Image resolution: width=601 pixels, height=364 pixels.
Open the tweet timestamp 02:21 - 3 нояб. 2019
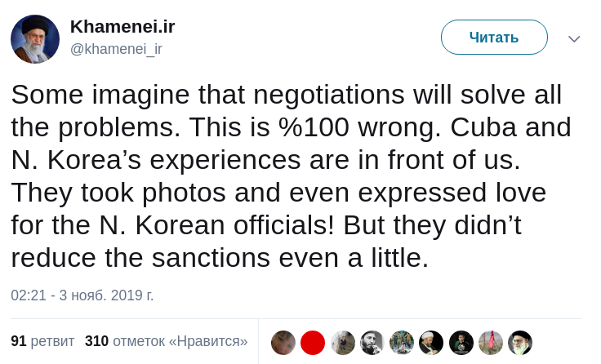[82, 295]
